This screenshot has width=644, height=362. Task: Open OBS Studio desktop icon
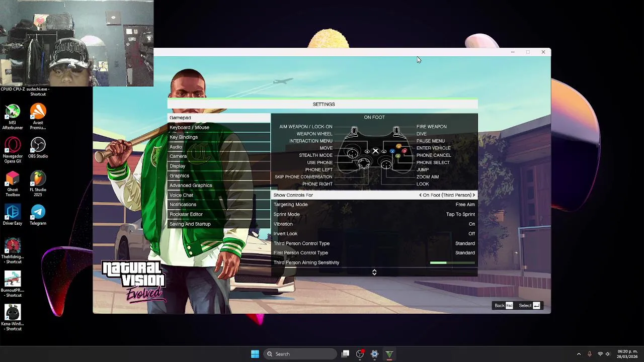[38, 148]
